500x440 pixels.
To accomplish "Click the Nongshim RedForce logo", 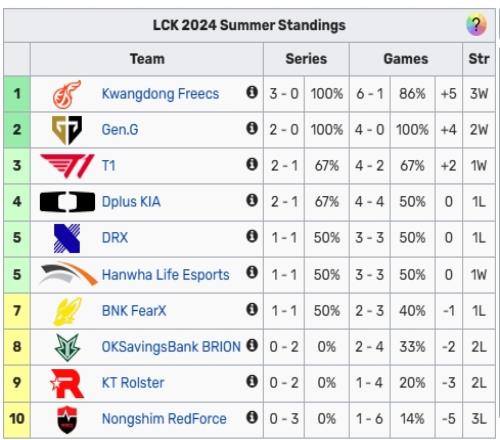I will (x=67, y=419).
